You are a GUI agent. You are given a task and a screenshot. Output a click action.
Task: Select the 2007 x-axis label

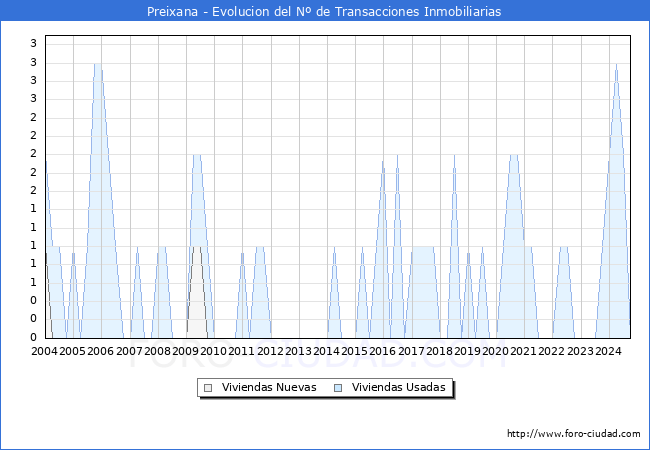click(129, 351)
